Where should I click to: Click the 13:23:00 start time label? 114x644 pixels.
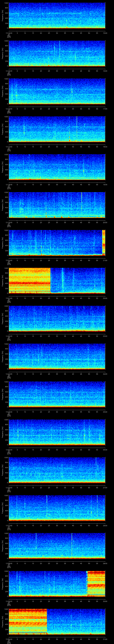pyautogui.click(x=9, y=374)
